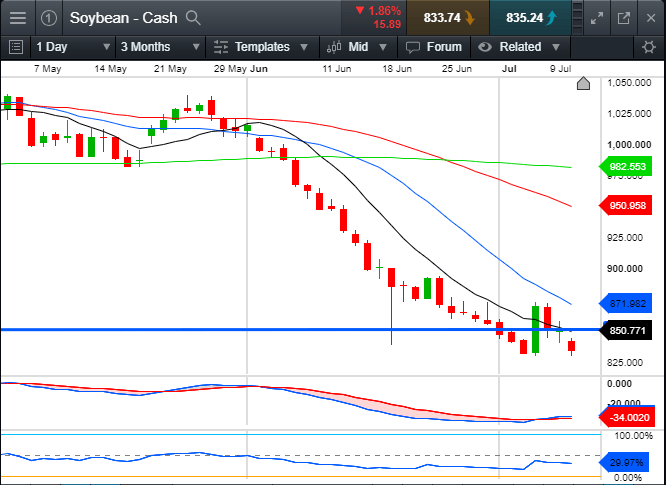Click the 14 May date label
The height and width of the screenshot is (485, 666).
coord(110,69)
